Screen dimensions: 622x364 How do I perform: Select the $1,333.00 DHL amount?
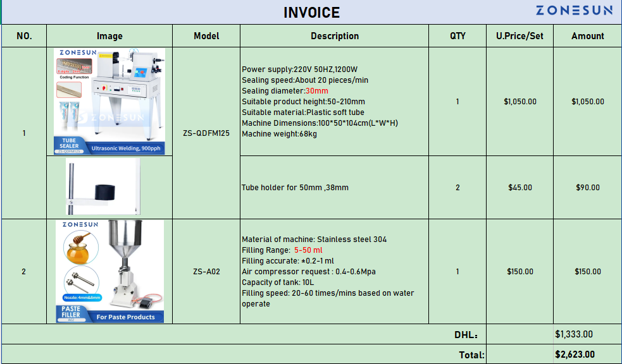[x=587, y=334]
